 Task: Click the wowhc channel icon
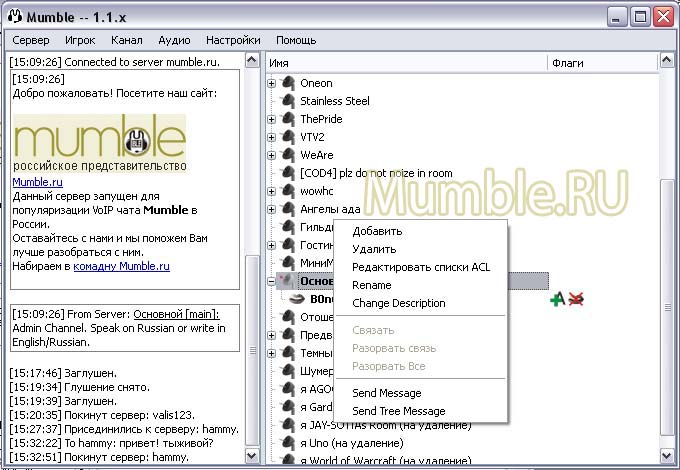[x=289, y=191]
